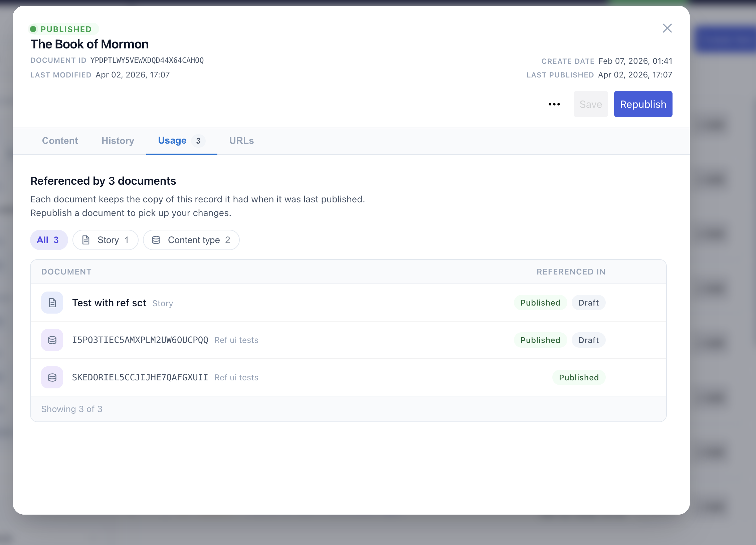Image resolution: width=756 pixels, height=545 pixels.
Task: Click the Story type label next to Test with ref sct
Action: [163, 303]
